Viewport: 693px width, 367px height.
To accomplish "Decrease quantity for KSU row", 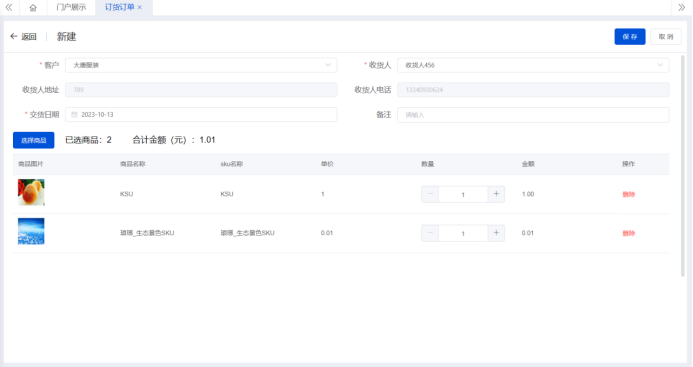I will (430, 194).
